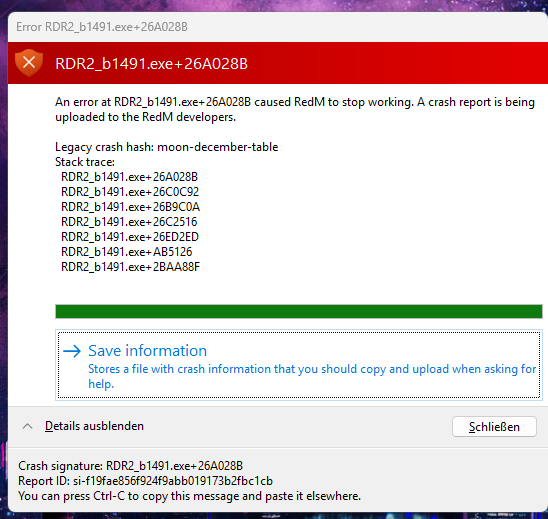Click the 'Stores a file with crash information' description
548x519 pixels.
[x=312, y=376]
